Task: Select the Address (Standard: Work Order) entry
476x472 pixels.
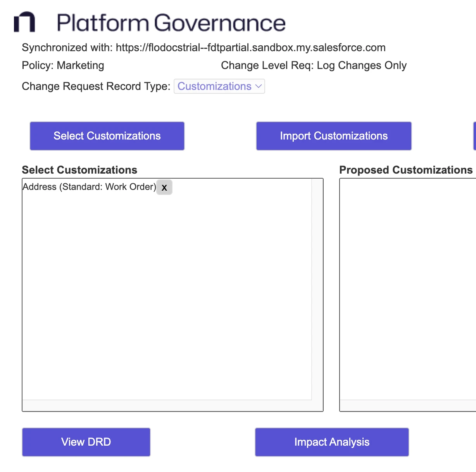Action: 89,187
